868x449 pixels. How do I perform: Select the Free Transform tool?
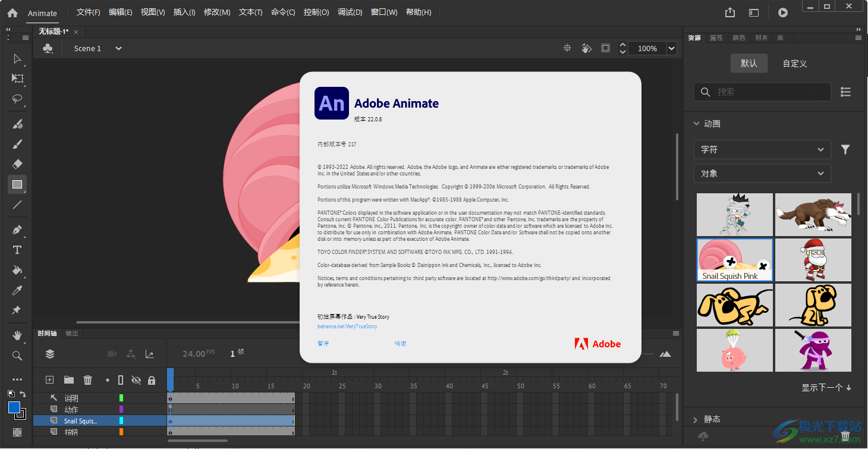tap(17, 79)
